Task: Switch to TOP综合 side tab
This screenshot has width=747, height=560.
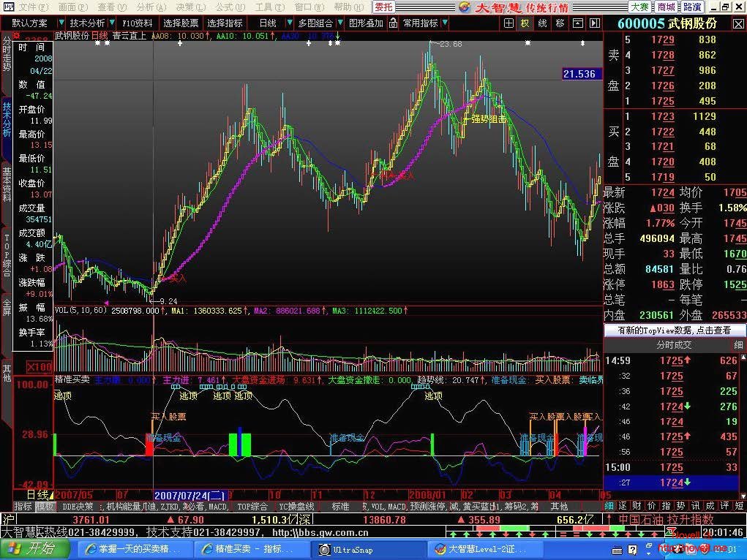Action: (x=7, y=255)
